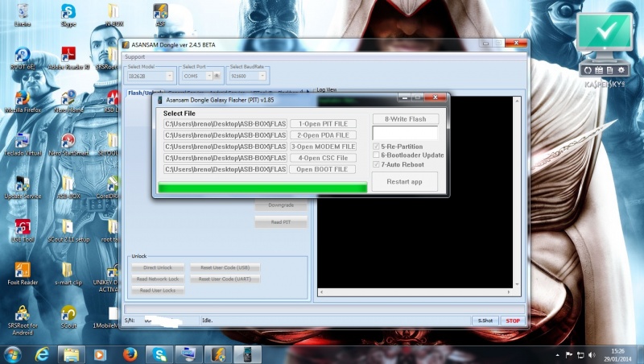This screenshot has height=364, width=644.
Task: Open the Update Service desktop shortcut
Action: pyautogui.click(x=23, y=188)
